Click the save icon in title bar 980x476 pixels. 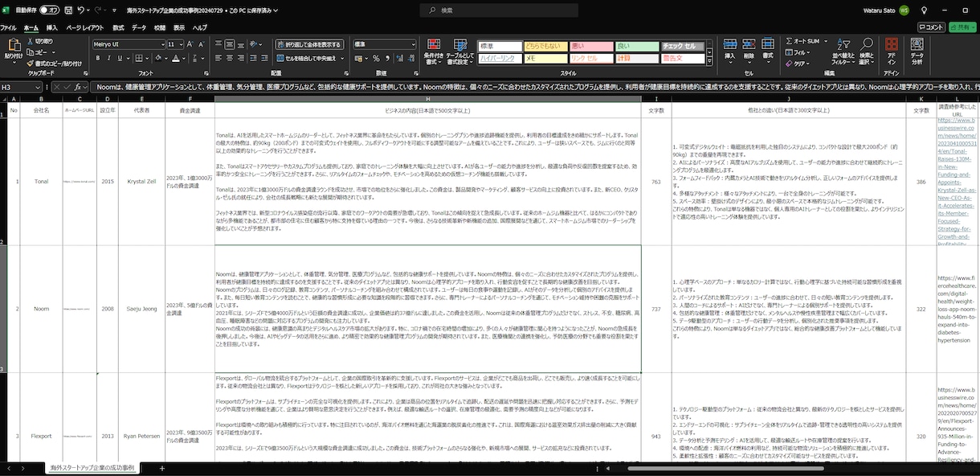[67, 10]
